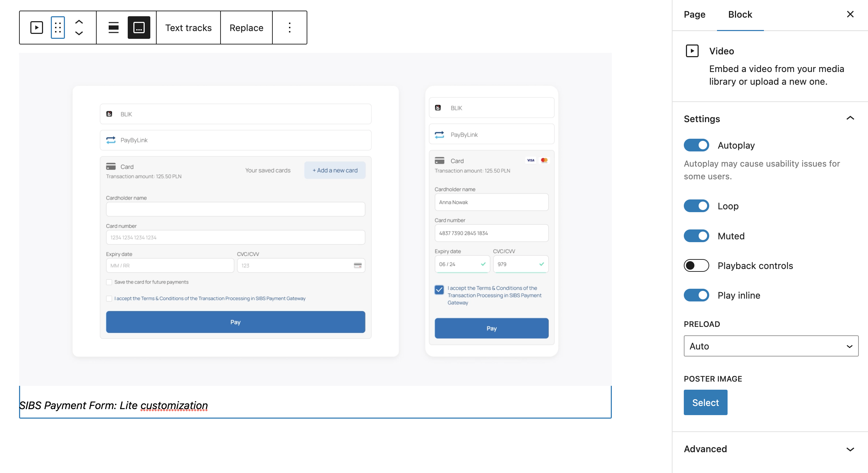Click the POSTER IMAGE label
868x473 pixels.
713,379
